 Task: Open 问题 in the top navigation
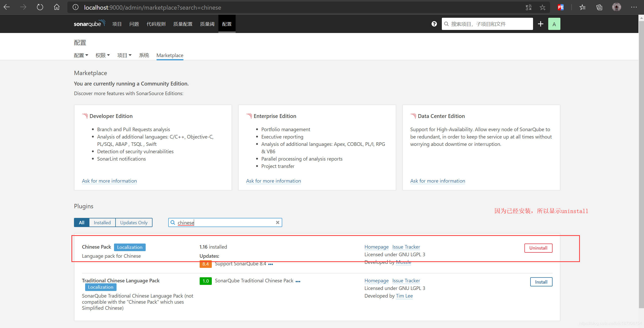(x=134, y=24)
